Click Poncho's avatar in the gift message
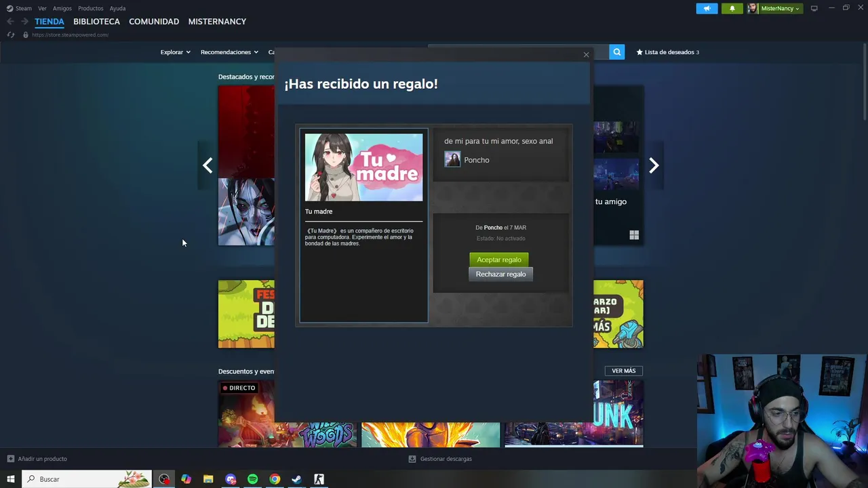868x488 pixels. (452, 159)
